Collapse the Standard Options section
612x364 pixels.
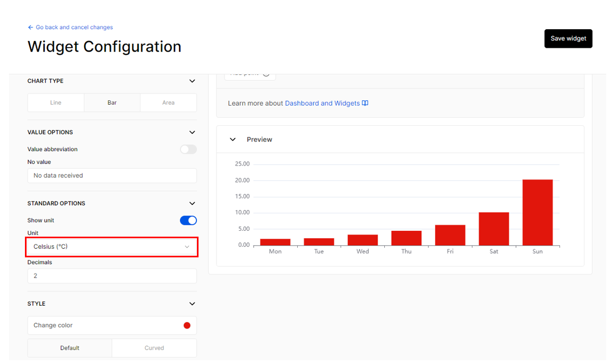[192, 204]
